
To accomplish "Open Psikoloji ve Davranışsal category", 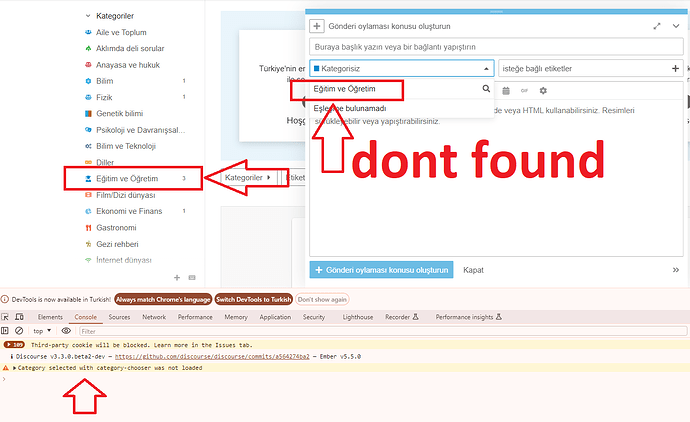I will [140, 130].
